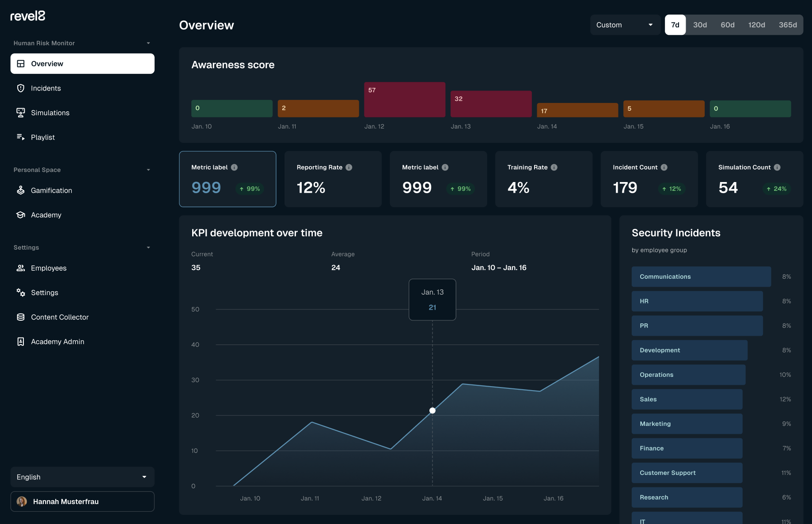The height and width of the screenshot is (524, 812).
Task: Open Content Collector via database icon
Action: pyautogui.click(x=21, y=317)
